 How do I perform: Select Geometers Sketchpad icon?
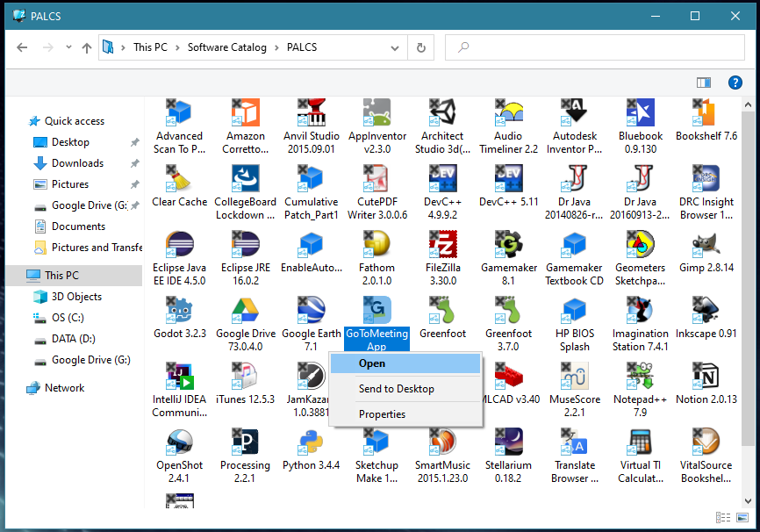pyautogui.click(x=641, y=244)
